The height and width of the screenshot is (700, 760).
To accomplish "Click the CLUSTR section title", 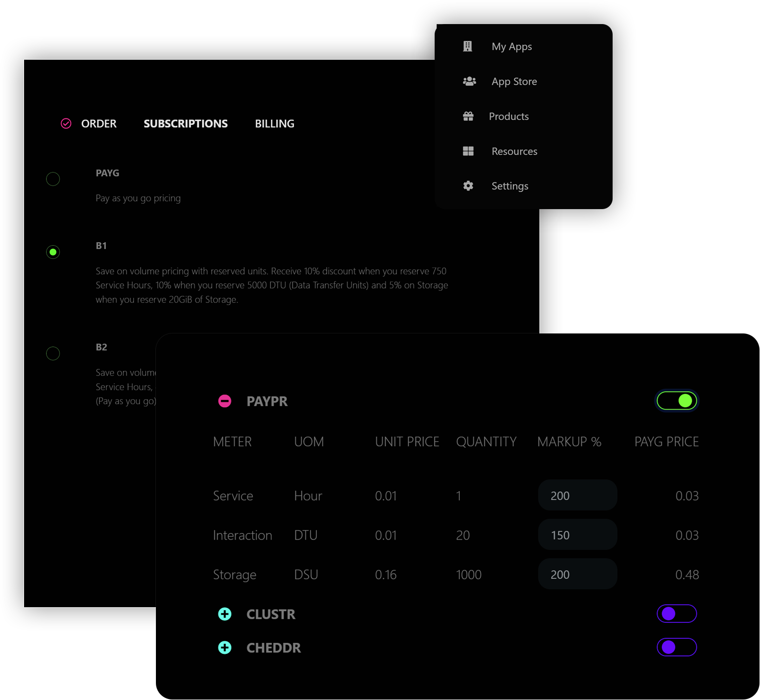I will pyautogui.click(x=271, y=614).
